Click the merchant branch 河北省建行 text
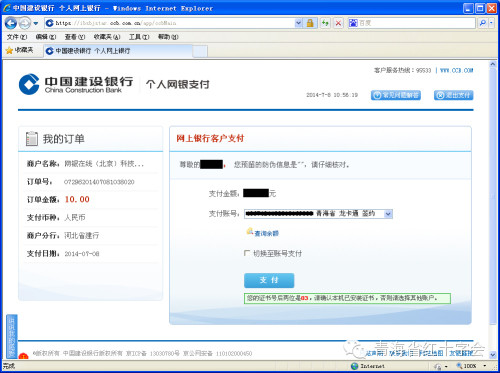 (x=82, y=236)
